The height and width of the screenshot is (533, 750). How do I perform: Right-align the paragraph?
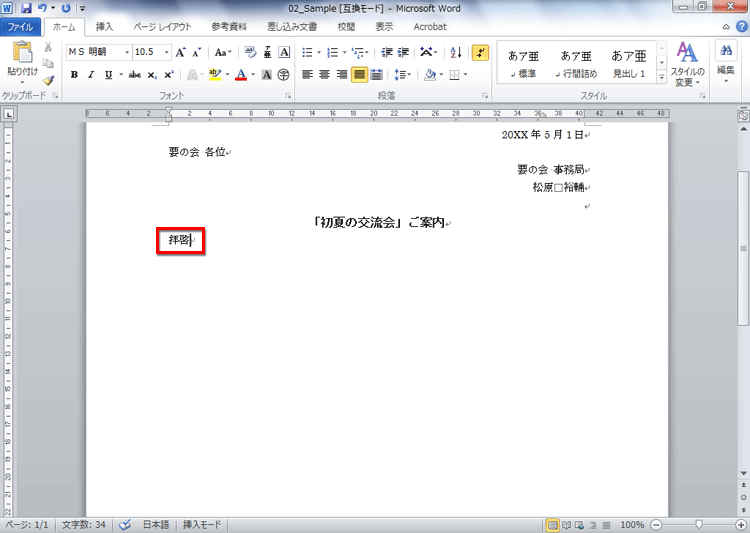tap(342, 75)
